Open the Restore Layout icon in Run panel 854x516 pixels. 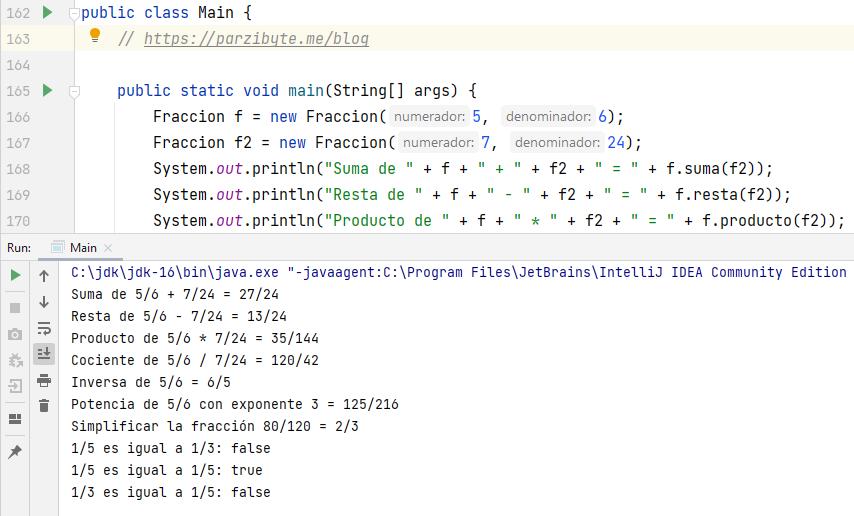click(x=15, y=419)
